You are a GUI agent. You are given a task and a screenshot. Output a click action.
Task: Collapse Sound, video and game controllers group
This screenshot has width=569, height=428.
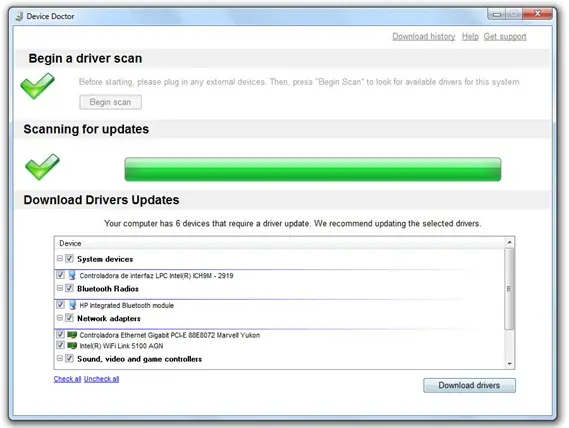[60, 359]
